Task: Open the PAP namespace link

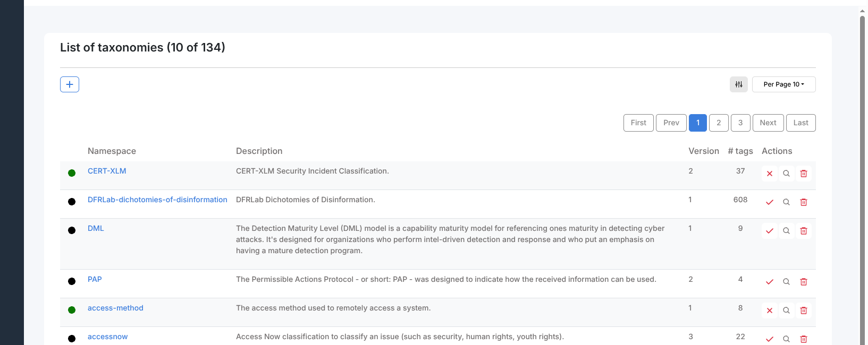Action: click(x=95, y=279)
